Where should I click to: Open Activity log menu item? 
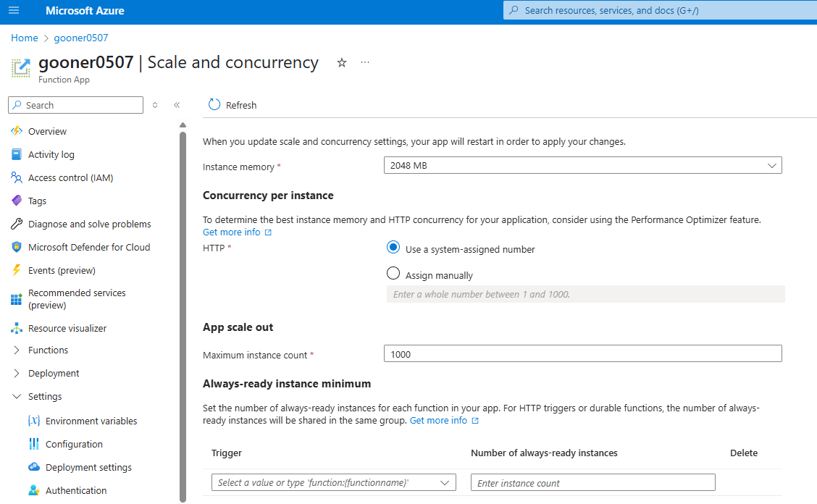(x=51, y=155)
